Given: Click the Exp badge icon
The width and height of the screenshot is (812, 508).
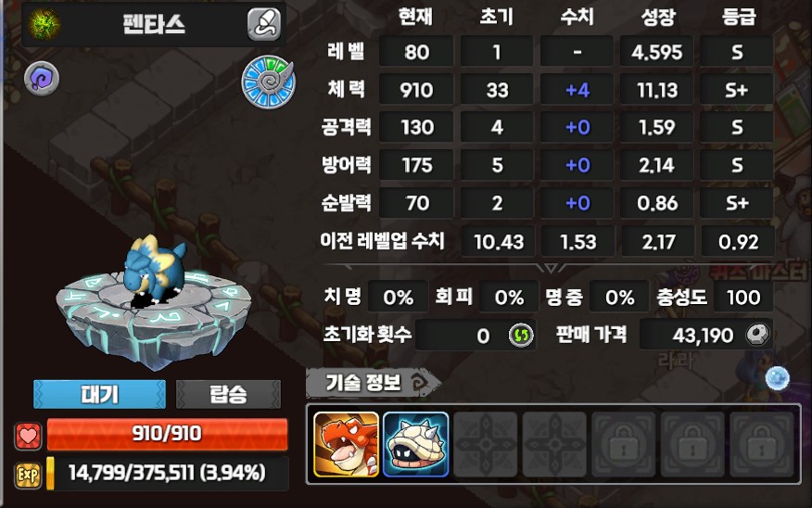Looking at the screenshot, I should pyautogui.click(x=28, y=475).
